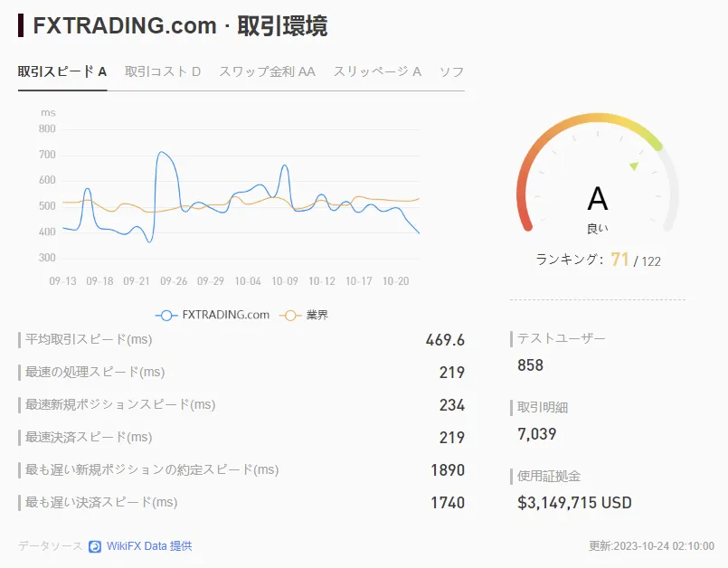Click the test user count 858
Viewport: 728px width, 568px height.
coord(530,365)
